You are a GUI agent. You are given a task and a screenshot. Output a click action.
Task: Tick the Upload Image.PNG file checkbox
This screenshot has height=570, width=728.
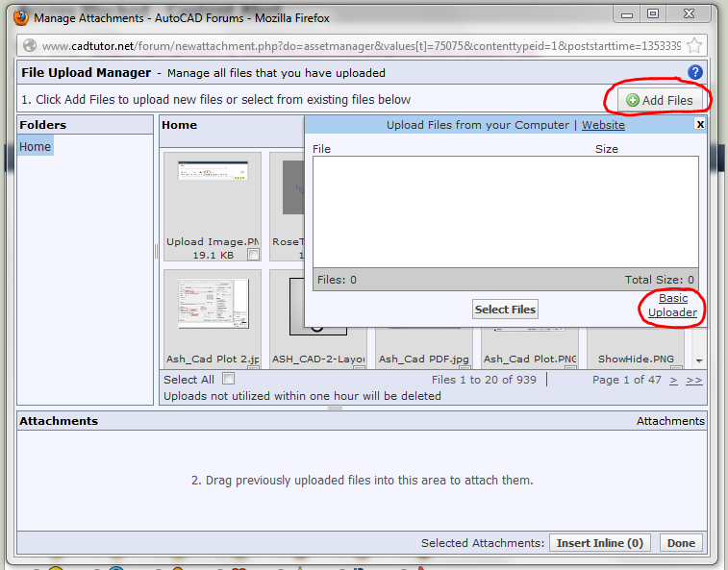coord(253,255)
